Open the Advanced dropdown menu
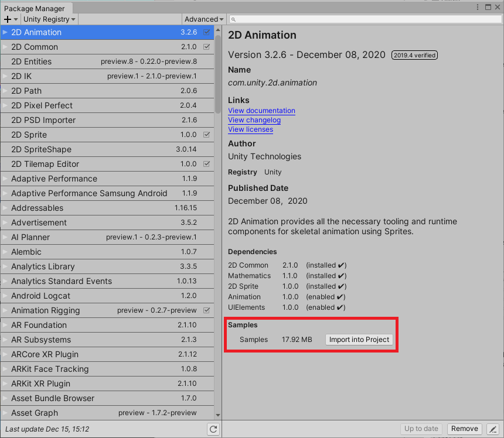The width and height of the screenshot is (504, 438). pos(204,19)
